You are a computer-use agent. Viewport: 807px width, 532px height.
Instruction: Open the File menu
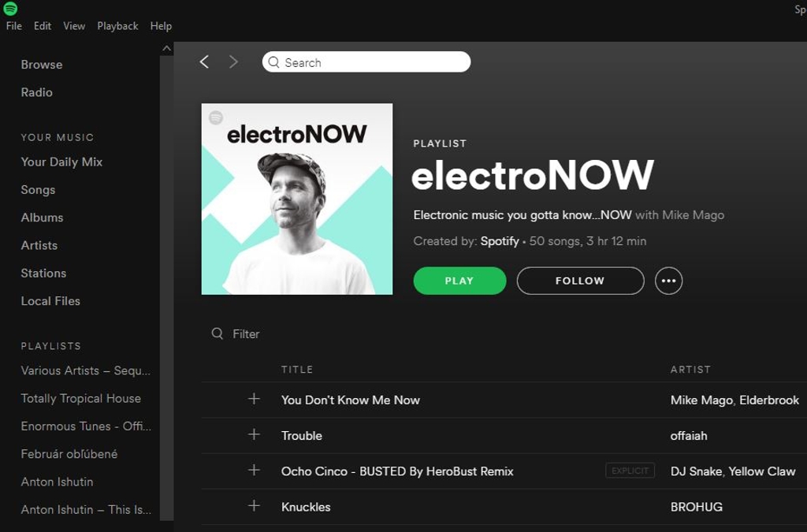(x=14, y=26)
